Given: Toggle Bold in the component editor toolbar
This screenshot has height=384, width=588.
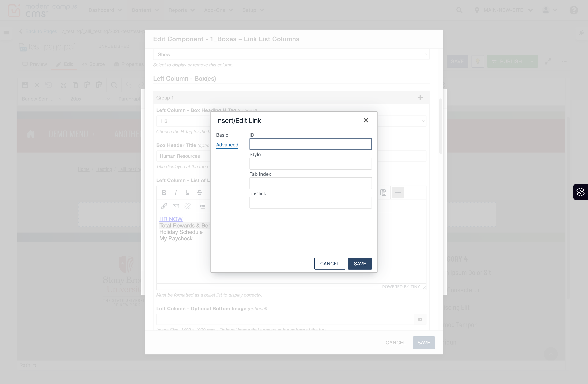Looking at the screenshot, I should click(164, 193).
